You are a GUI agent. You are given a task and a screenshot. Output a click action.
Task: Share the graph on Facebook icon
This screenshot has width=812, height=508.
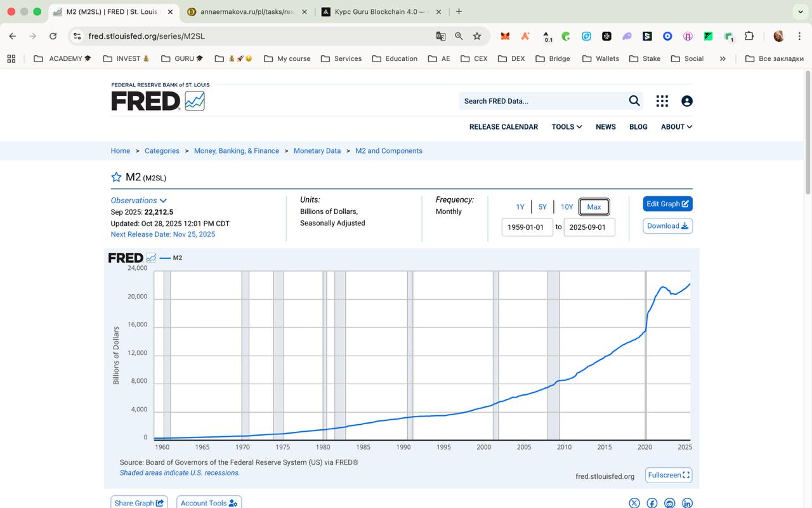652,503
